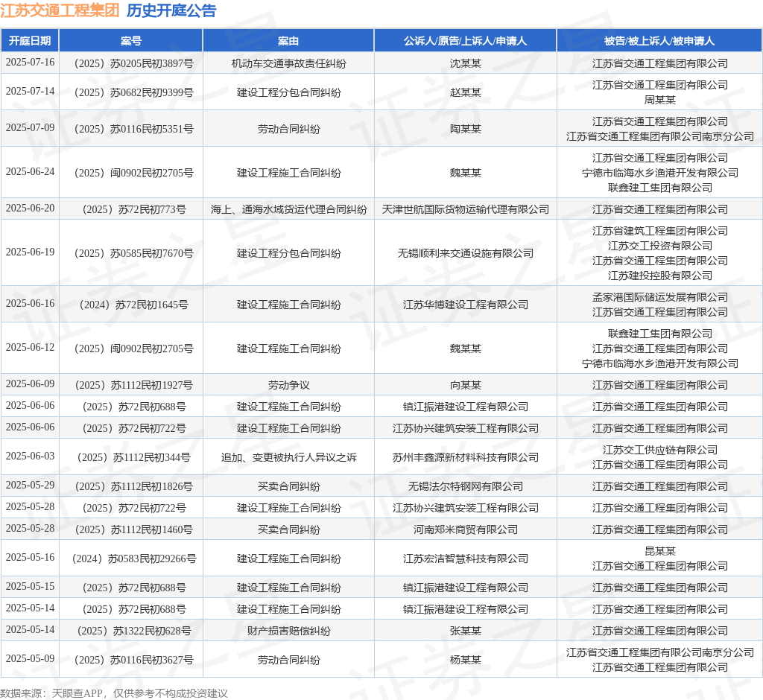Select the 历史开庭公告 heading
This screenshot has width=763, height=700.
[x=171, y=10]
